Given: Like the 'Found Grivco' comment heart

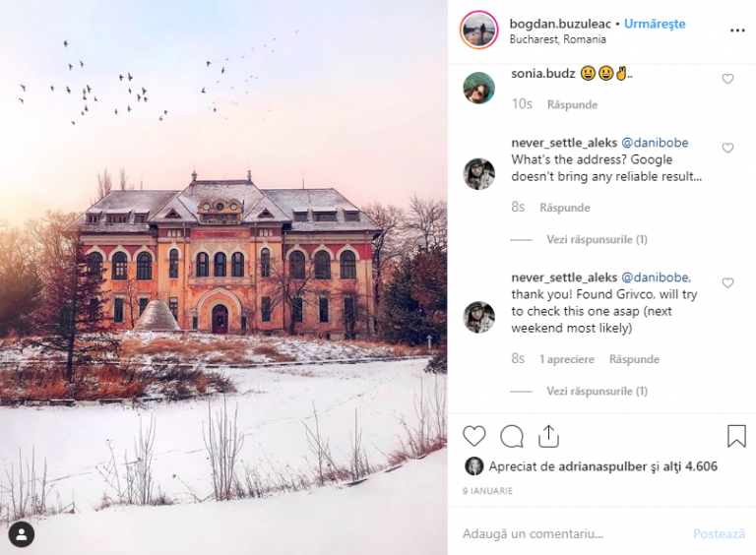Looking at the screenshot, I should point(727,282).
